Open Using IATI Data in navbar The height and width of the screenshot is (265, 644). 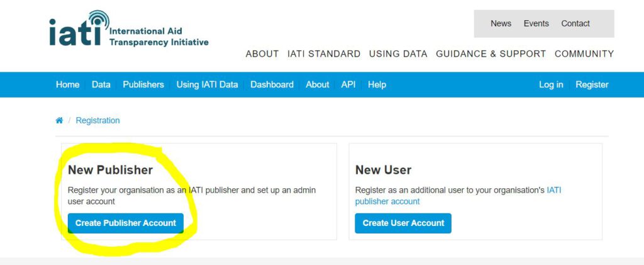207,84
